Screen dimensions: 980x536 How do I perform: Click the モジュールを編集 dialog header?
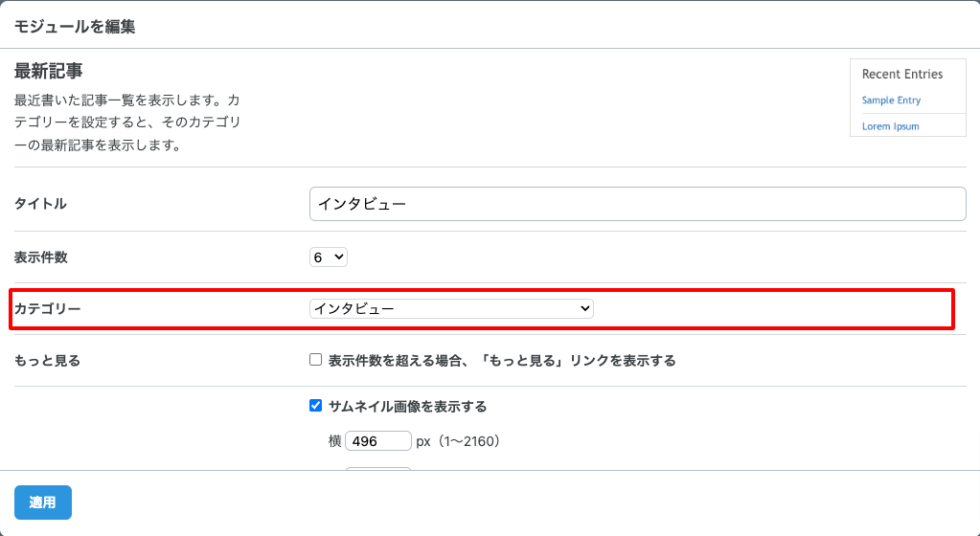pos(74,27)
